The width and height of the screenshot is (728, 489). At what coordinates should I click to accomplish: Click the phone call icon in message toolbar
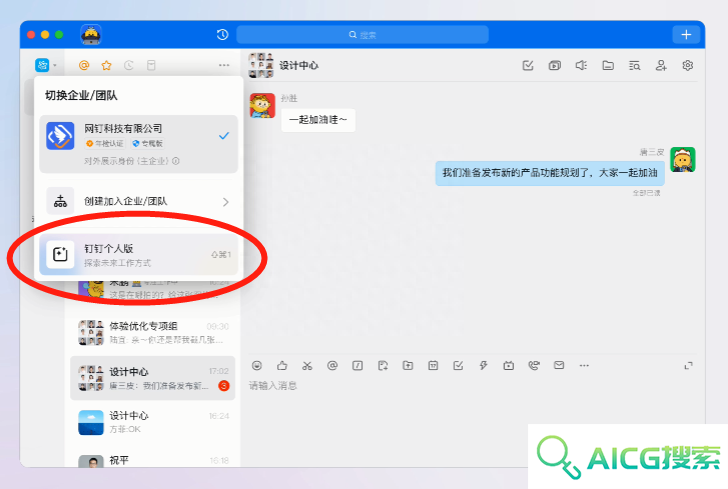(534, 365)
